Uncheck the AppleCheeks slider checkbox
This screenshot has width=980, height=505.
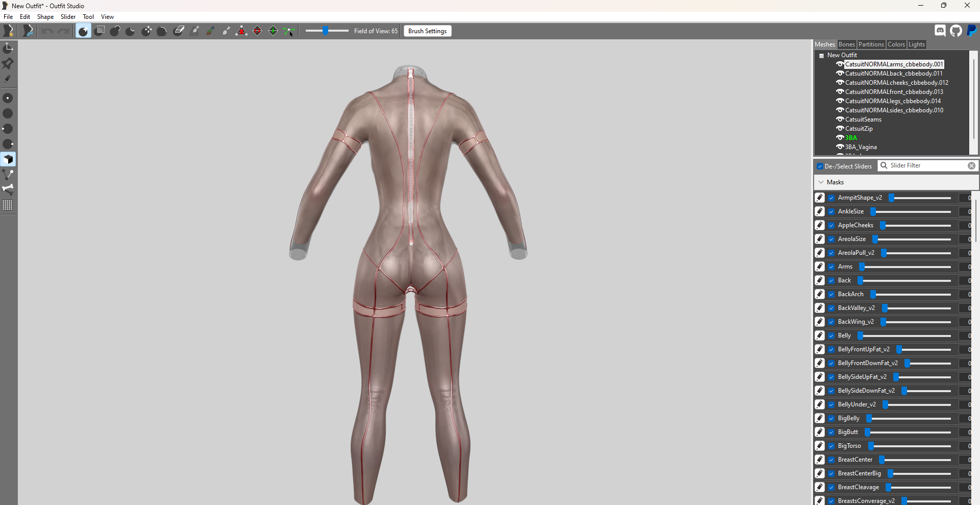[x=831, y=226]
